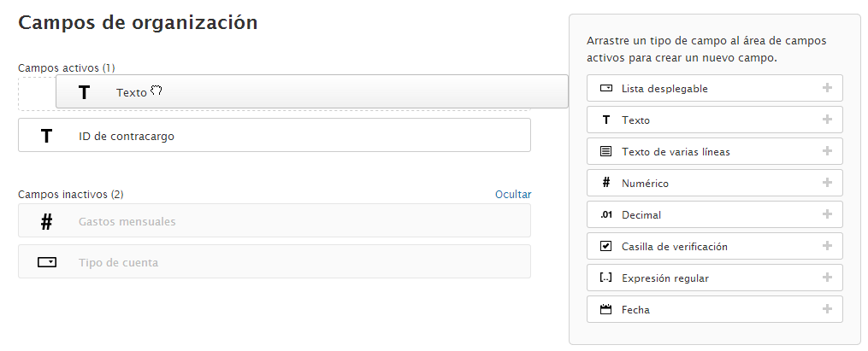Open the ID de contracargo field
This screenshot has height=351, width=868.
[x=274, y=135]
